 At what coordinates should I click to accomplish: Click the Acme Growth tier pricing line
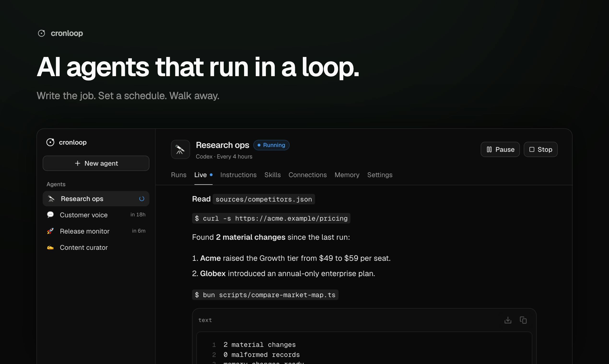click(x=292, y=258)
